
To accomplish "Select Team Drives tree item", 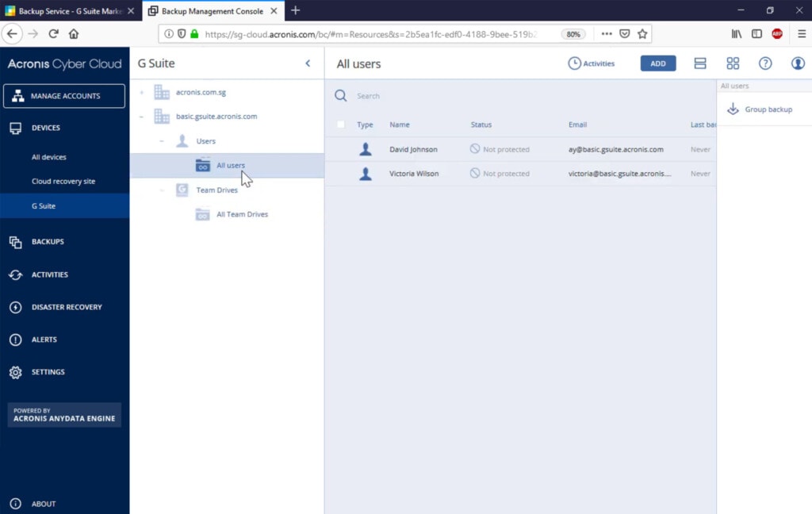I will point(217,190).
